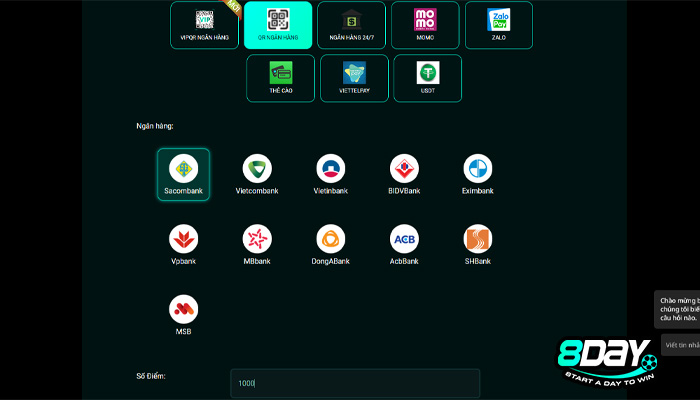Select BIDVBank from bank list

point(404,169)
